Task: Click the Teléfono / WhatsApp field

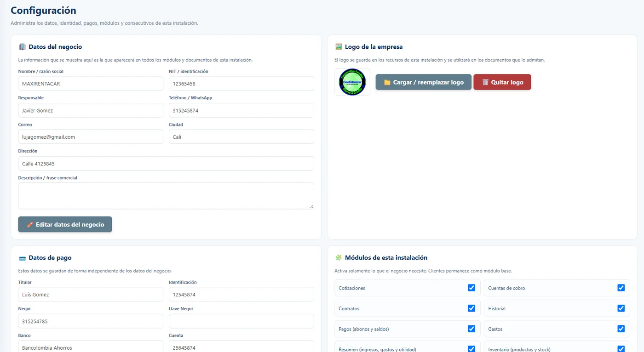Action: coord(241,110)
